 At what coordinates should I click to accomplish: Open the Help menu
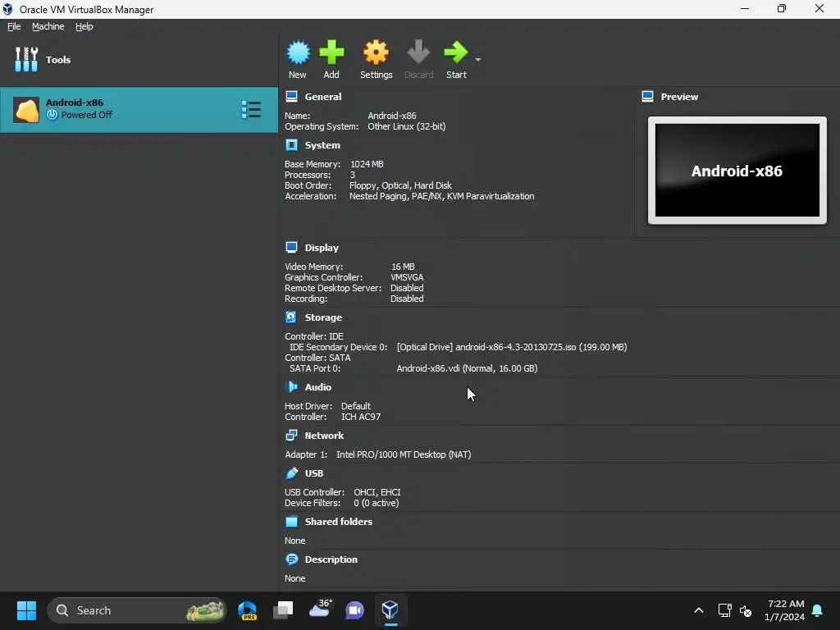(x=84, y=26)
